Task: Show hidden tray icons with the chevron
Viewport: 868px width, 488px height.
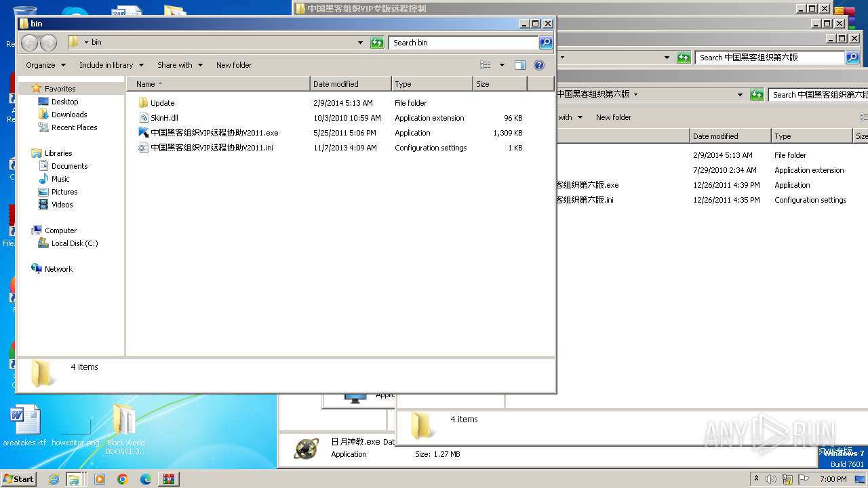Action: (757, 479)
